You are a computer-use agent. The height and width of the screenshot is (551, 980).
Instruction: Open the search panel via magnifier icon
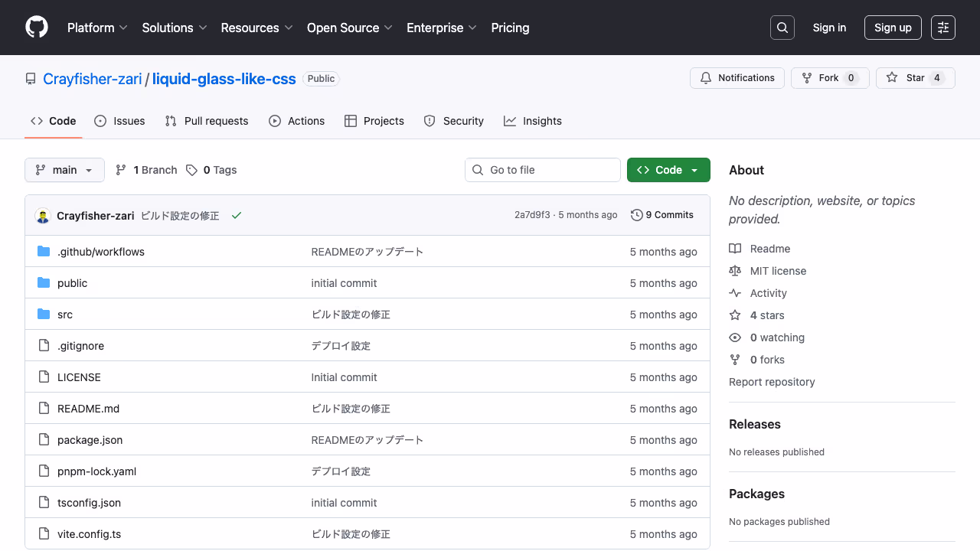pyautogui.click(x=782, y=28)
